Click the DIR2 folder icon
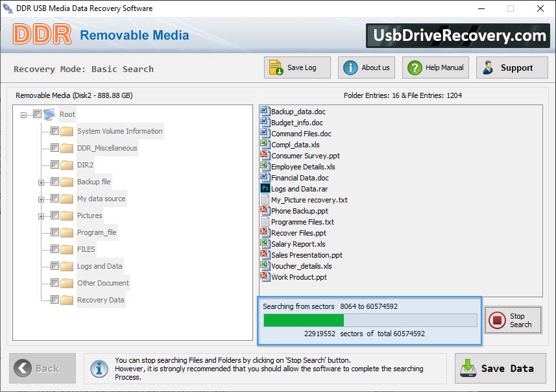Screen dimensions: 556x392 click(x=66, y=165)
